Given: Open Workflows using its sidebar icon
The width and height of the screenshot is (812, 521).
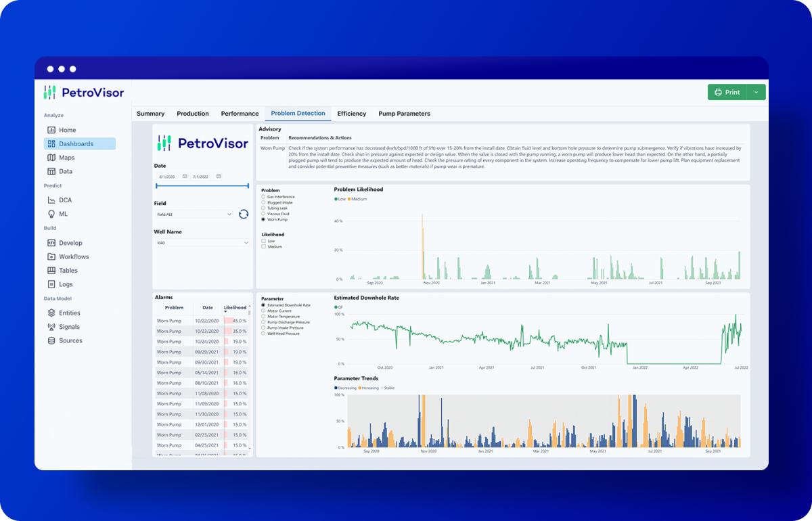Looking at the screenshot, I should point(52,257).
